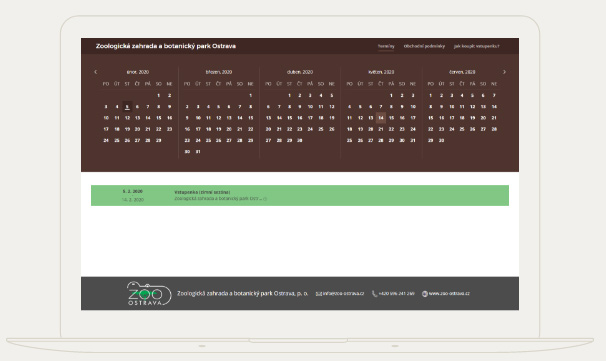
Task: Select 5 in the únor 2020 calendar
Action: pos(127,107)
